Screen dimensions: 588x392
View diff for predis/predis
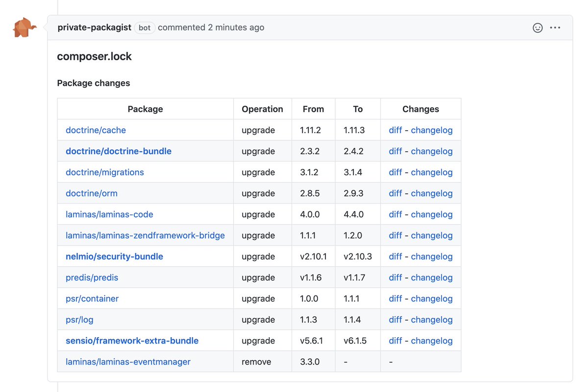pyautogui.click(x=395, y=277)
